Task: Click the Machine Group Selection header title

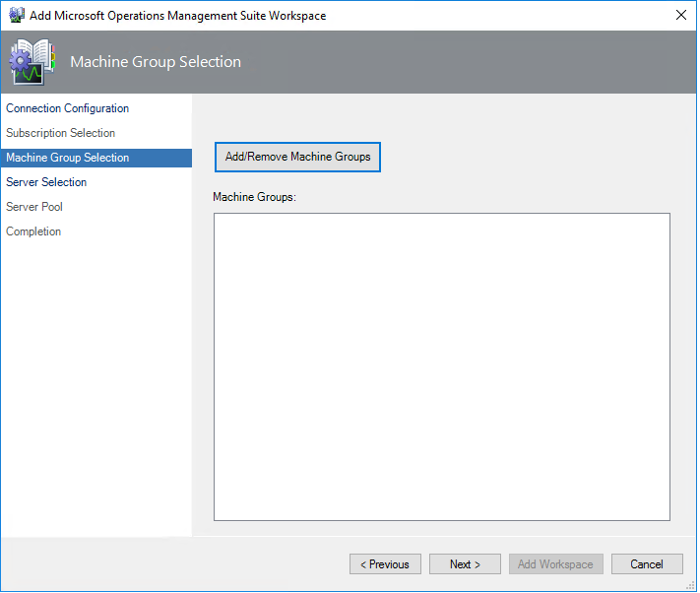Action: 156,62
